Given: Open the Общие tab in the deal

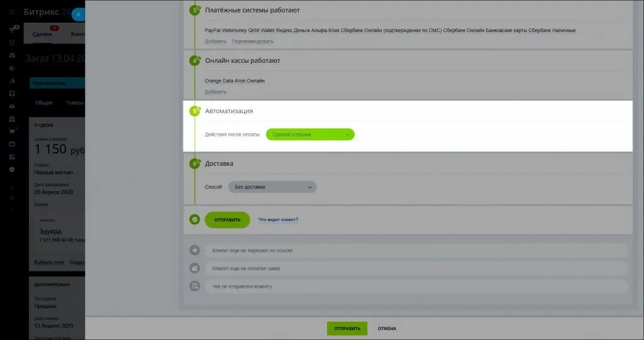Looking at the screenshot, I should click(44, 102).
